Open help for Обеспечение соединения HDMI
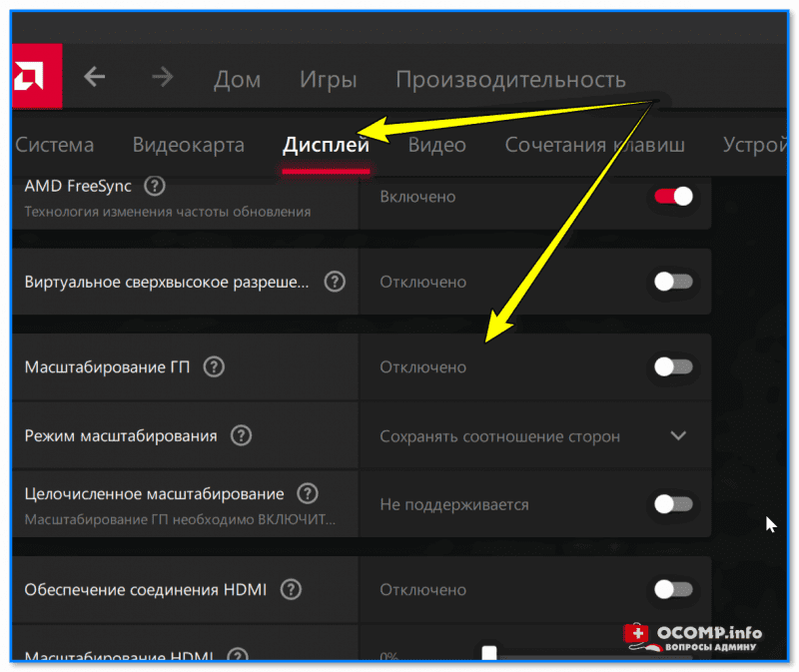This screenshot has height=672, width=799. coord(291,589)
